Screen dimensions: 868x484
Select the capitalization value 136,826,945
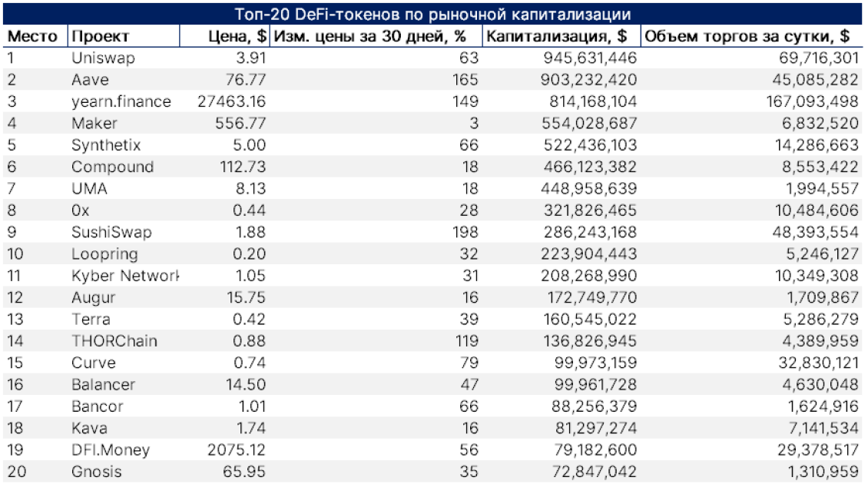[590, 340]
